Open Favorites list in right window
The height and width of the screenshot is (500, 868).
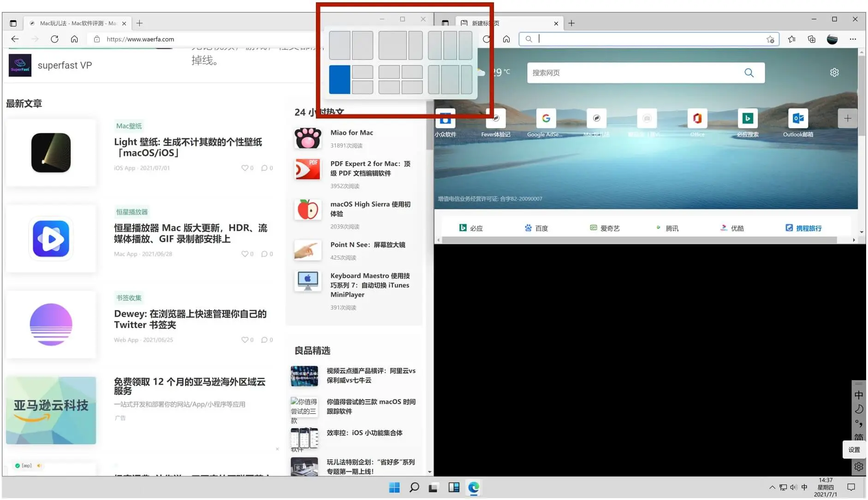coord(792,39)
